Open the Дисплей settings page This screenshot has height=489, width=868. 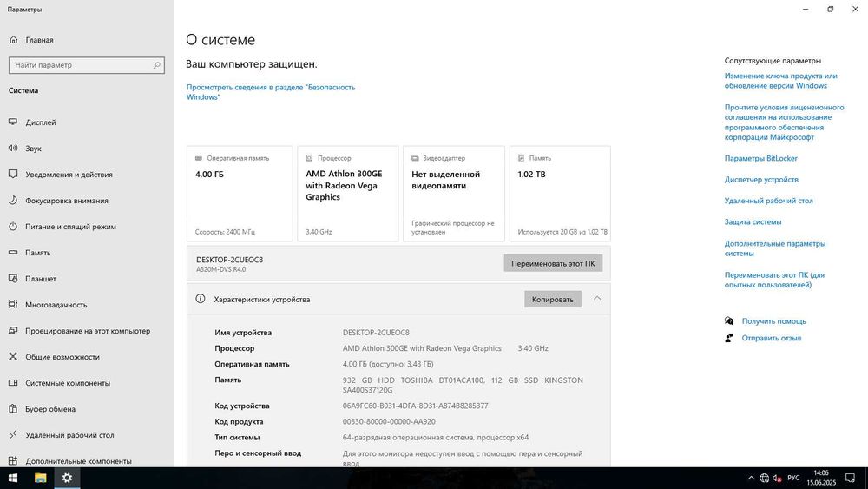(41, 122)
